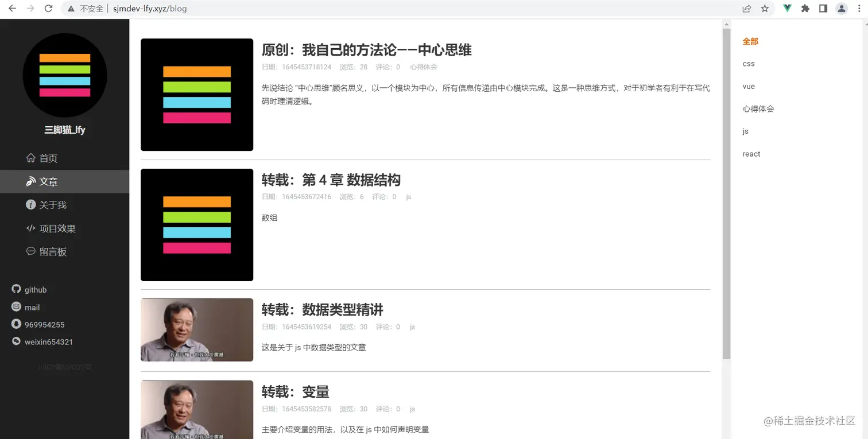The image size is (868, 439).
Task: Click the GitHub octocat icon
Action: (x=16, y=289)
